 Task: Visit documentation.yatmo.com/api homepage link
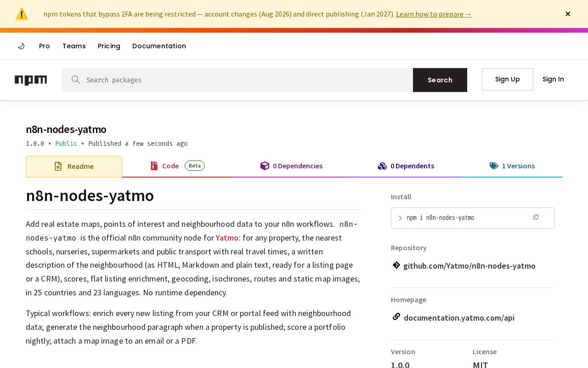pos(459,318)
